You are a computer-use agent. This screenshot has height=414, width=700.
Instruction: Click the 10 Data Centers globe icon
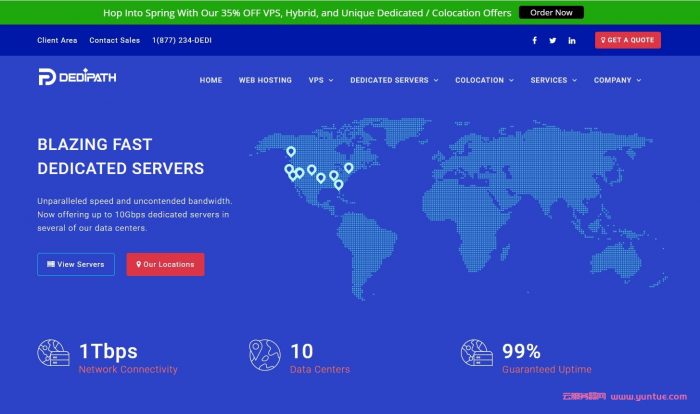point(264,354)
